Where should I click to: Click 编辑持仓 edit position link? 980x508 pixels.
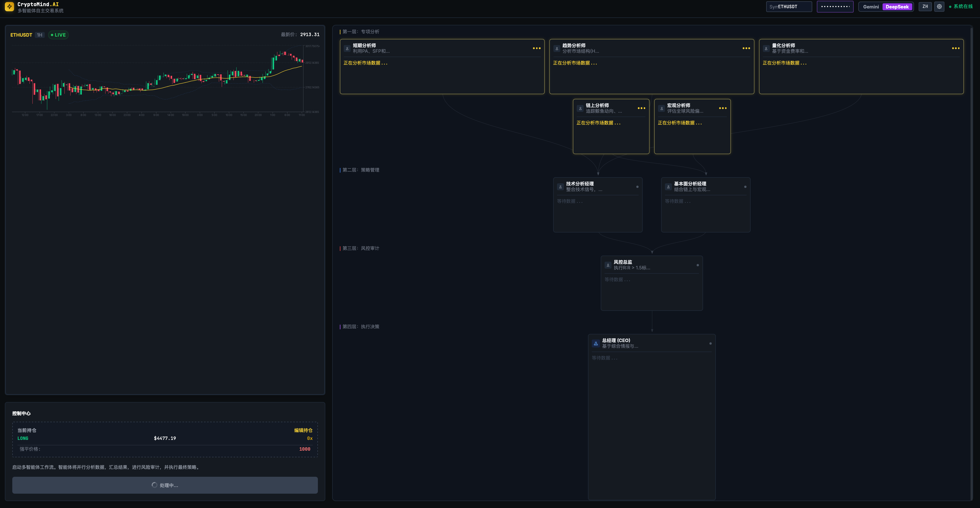(x=303, y=430)
